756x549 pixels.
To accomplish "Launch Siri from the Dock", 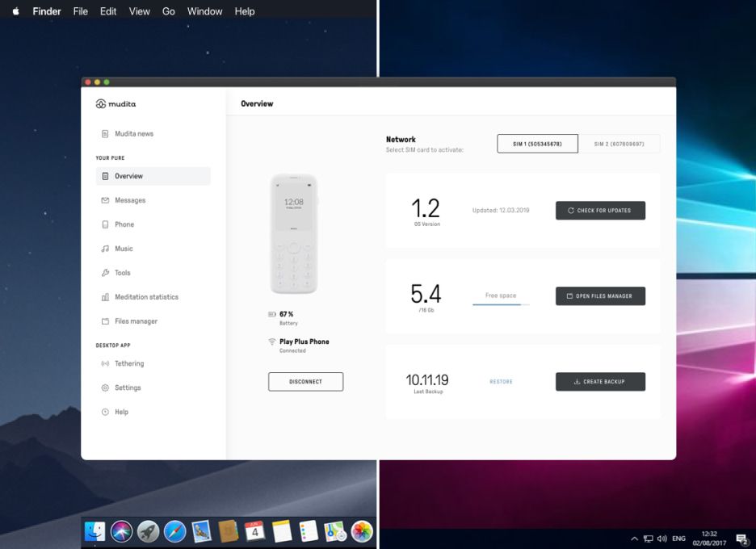I will pos(121,532).
